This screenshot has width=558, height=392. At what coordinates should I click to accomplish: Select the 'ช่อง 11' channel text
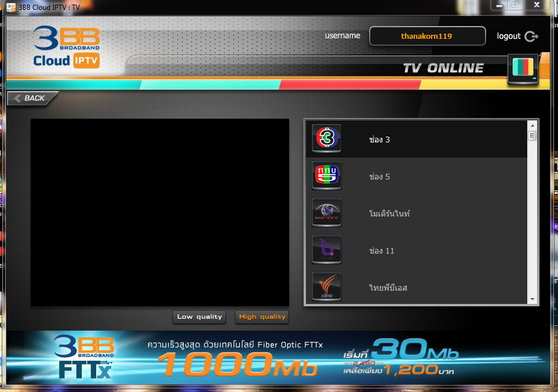coord(381,251)
